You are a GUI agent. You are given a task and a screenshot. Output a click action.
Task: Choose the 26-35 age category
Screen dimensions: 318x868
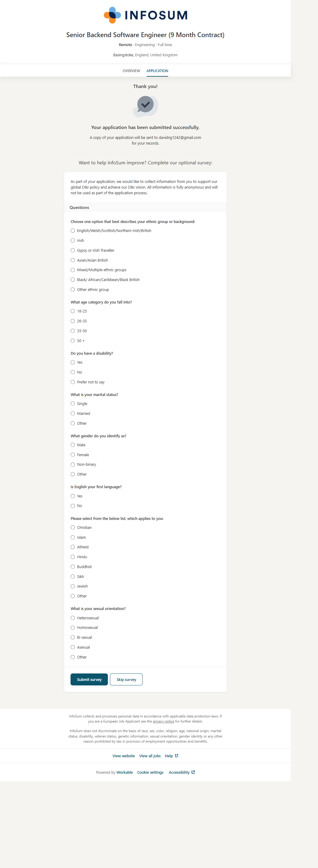point(73,321)
